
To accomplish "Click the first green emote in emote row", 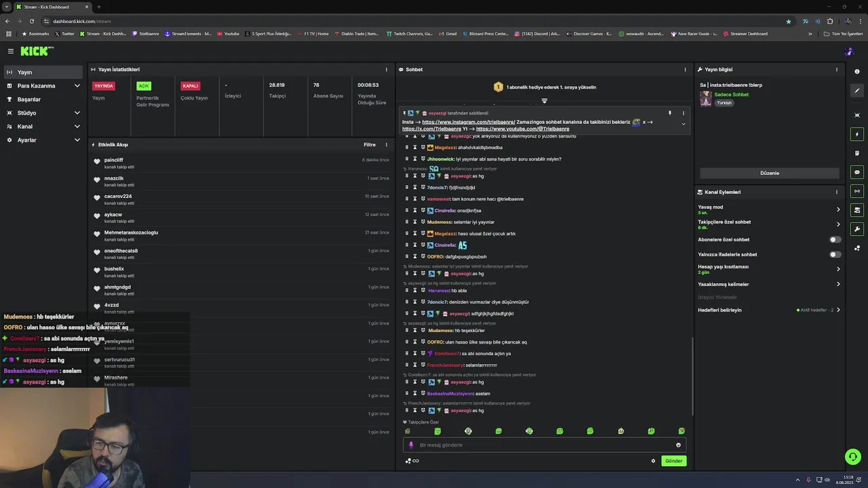I will click(x=408, y=431).
